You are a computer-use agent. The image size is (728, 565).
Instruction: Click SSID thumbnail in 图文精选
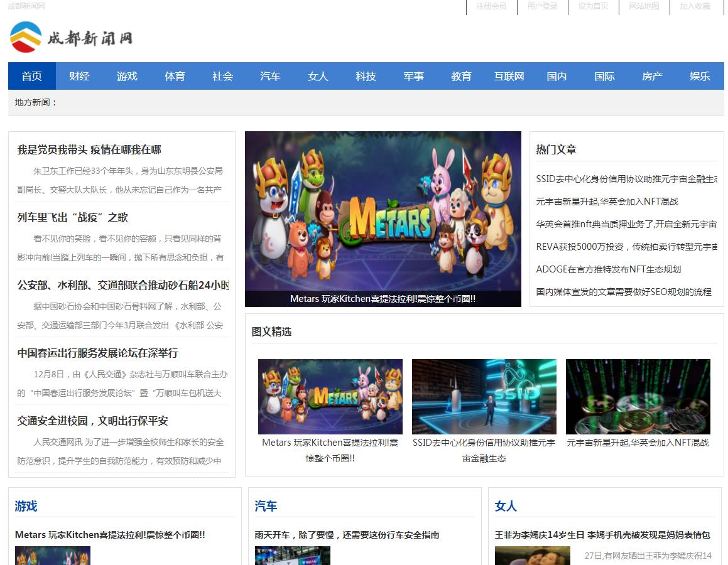pyautogui.click(x=484, y=397)
